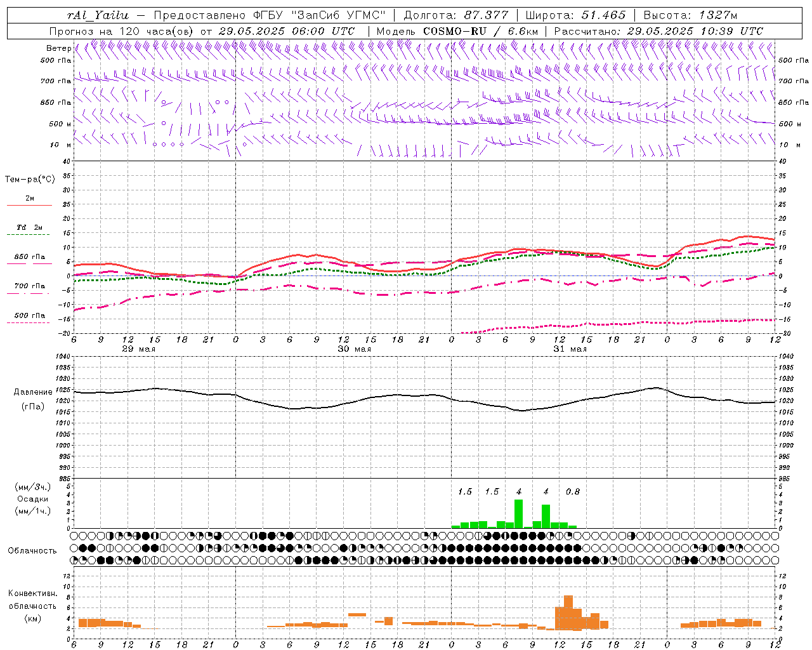Click "Рассчитано: 29.05.2025 10:39 UTC" timestamp
The width and height of the screenshot is (812, 650).
click(658, 31)
